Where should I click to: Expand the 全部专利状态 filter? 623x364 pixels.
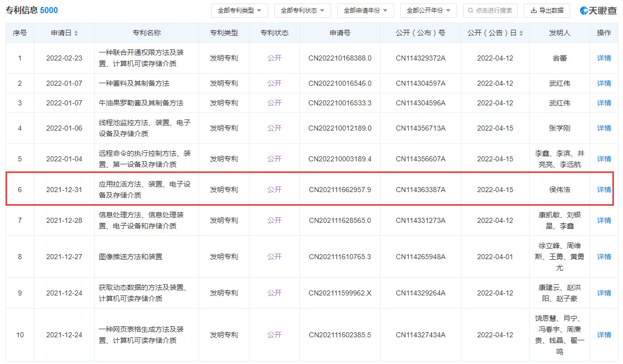[302, 11]
